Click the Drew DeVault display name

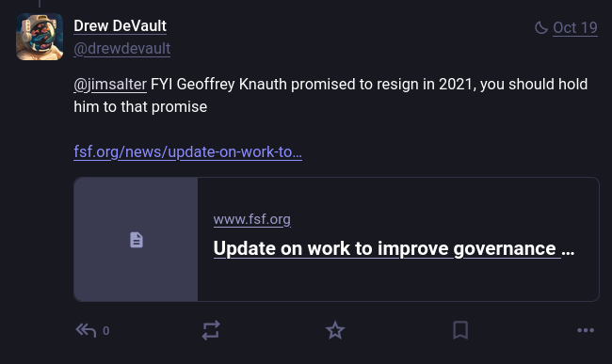point(120,26)
